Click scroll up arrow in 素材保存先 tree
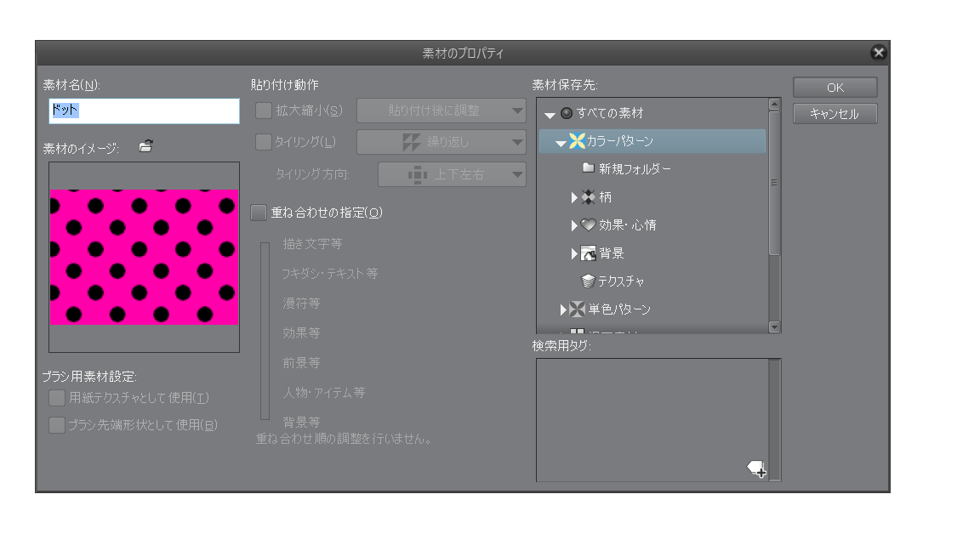The width and height of the screenshot is (980, 551). pyautogui.click(x=774, y=105)
